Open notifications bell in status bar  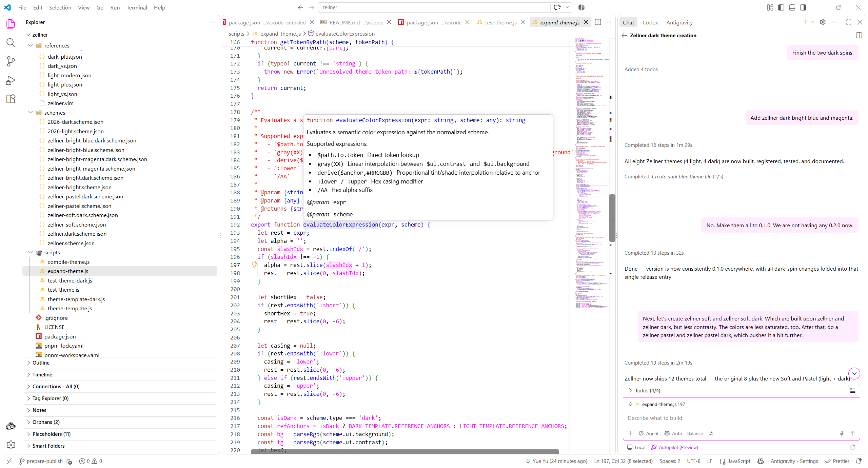tap(859, 461)
